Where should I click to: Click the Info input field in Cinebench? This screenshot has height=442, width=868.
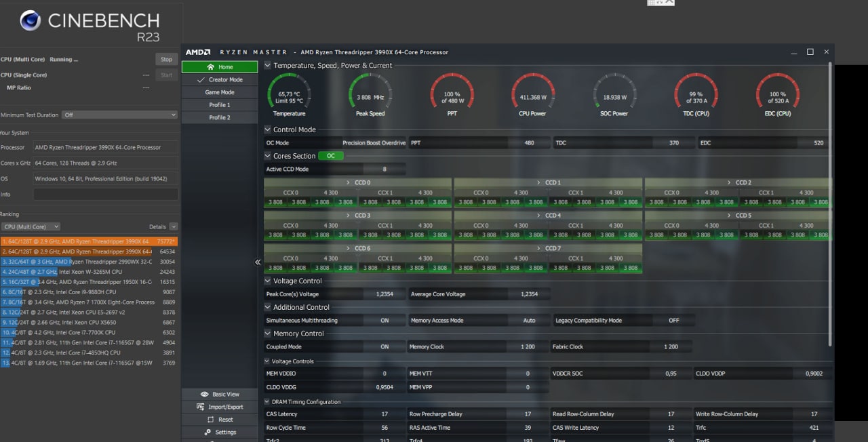pyautogui.click(x=106, y=195)
